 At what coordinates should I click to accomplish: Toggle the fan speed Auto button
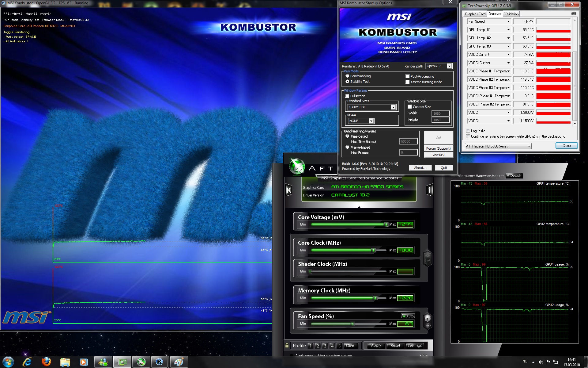[x=408, y=316]
